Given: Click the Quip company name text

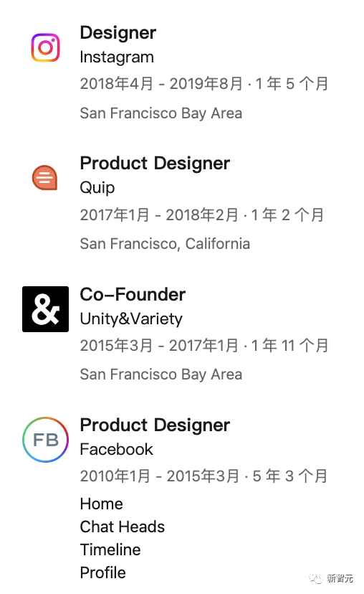Looking at the screenshot, I should (x=97, y=188).
